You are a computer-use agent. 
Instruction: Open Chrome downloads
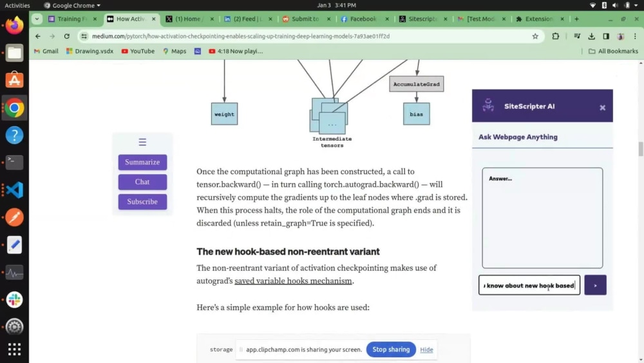point(591,36)
